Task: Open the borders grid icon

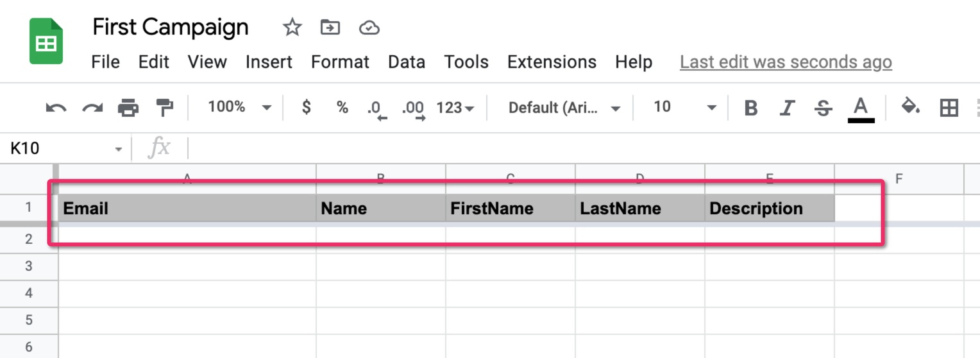Action: tap(949, 108)
